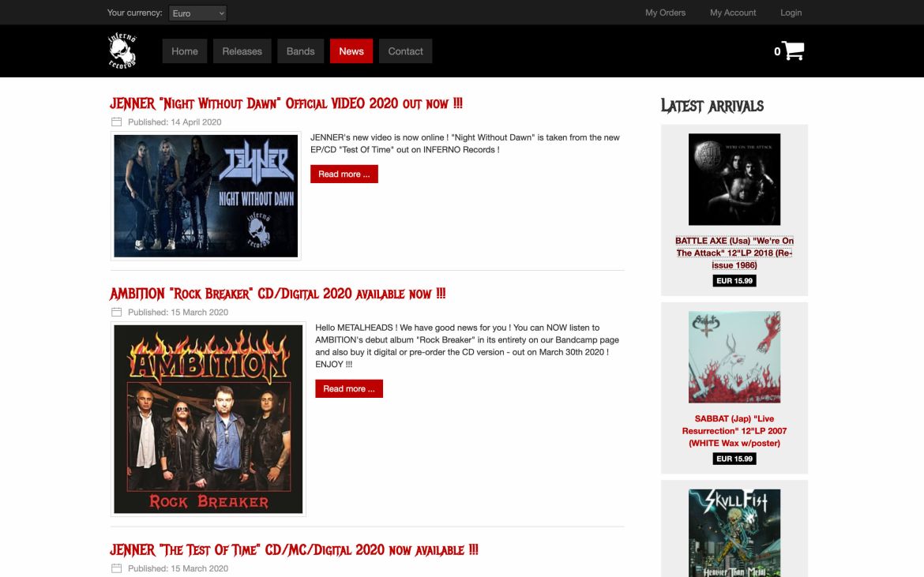
Task: Open the Releases menu item
Action: (242, 51)
